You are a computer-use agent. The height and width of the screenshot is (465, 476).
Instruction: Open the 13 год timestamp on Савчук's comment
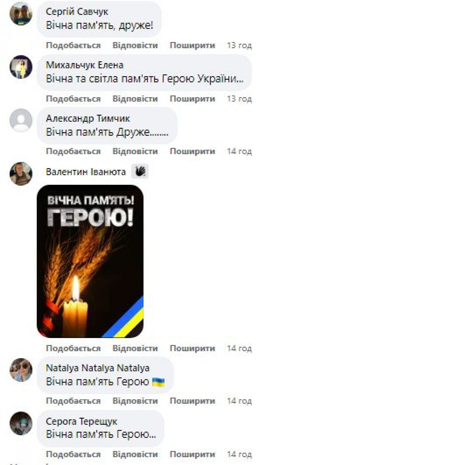coord(239,45)
